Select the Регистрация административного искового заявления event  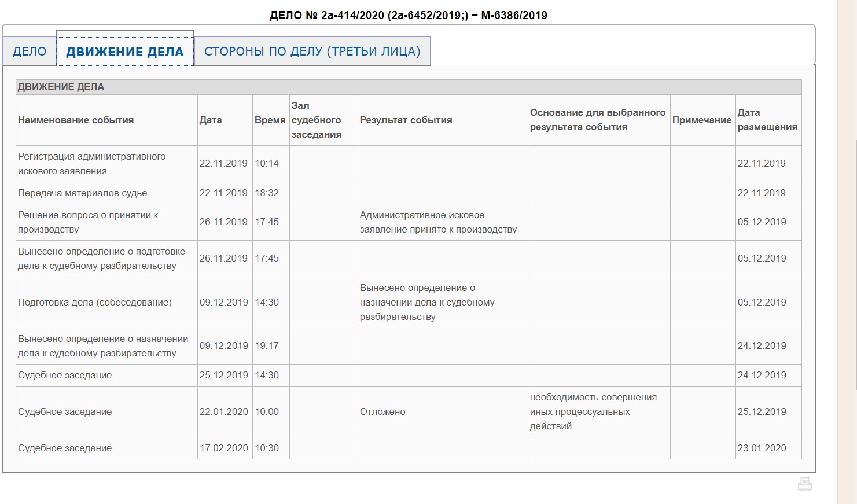91,164
